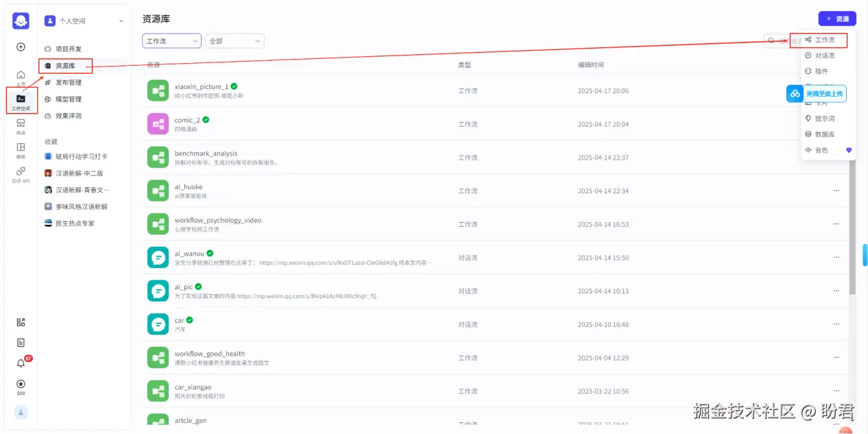Open more options for ai_wanou row
Image resolution: width=868 pixels, height=434 pixels.
836,258
